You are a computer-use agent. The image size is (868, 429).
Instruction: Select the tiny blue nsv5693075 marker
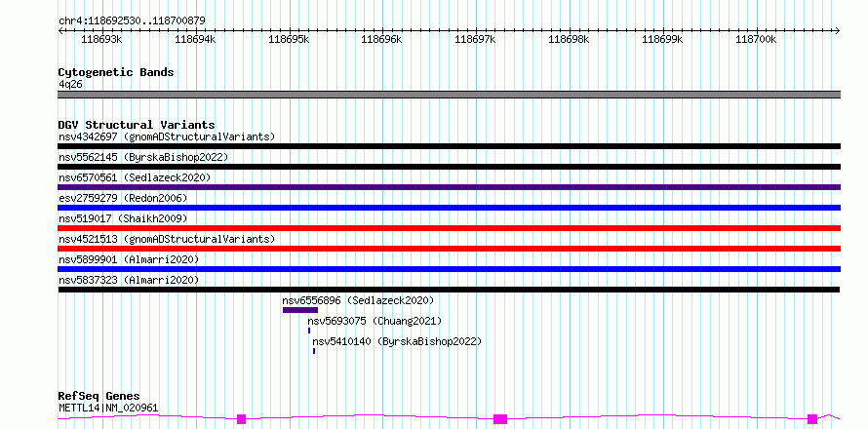point(309,331)
